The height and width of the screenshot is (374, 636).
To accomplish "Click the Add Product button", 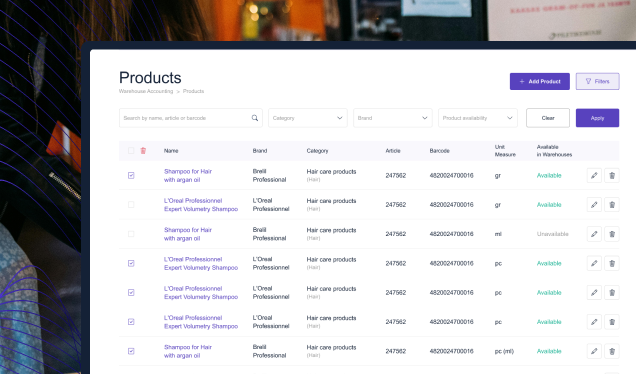I will pos(540,82).
